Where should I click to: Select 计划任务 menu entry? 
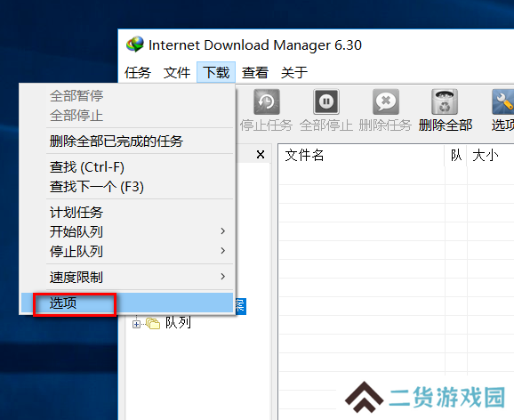point(127,213)
